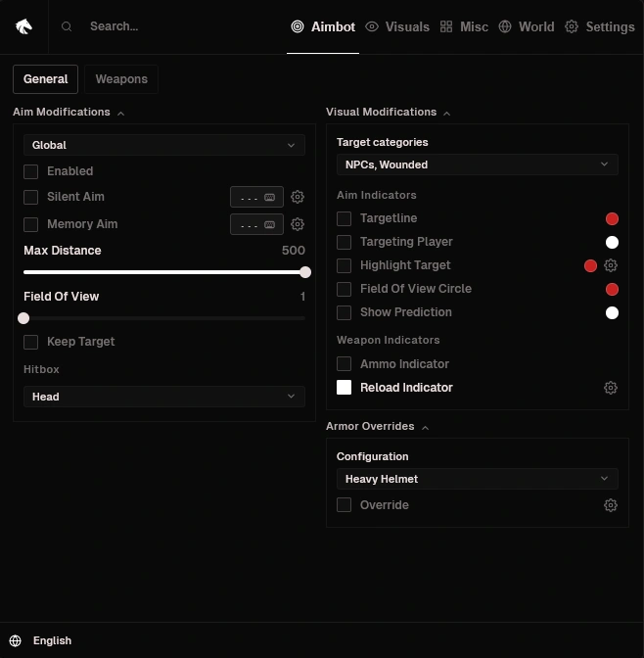Collapse the Armor Overrides section
This screenshot has width=644, height=658.
[425, 428]
